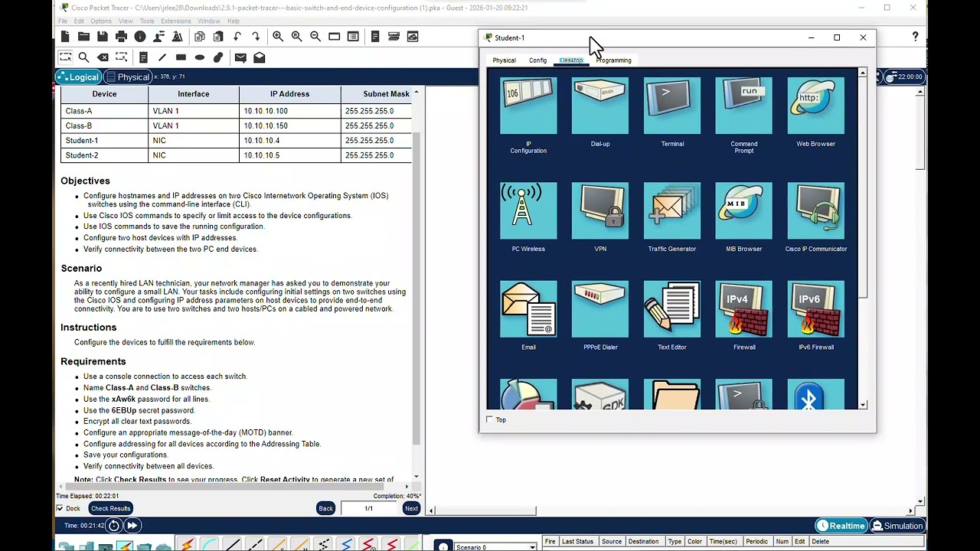The height and width of the screenshot is (551, 980).
Task: Click the Open file folder icon
Action: coord(83,37)
